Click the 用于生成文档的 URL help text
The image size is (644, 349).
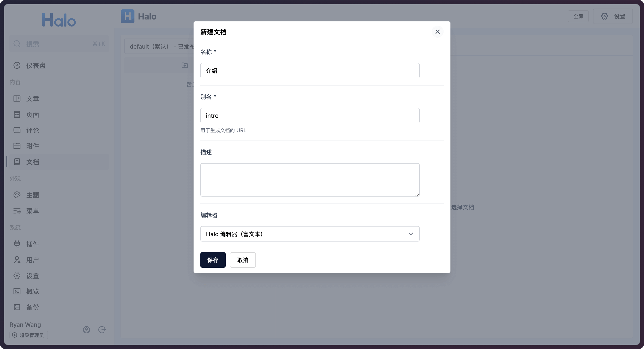(223, 130)
